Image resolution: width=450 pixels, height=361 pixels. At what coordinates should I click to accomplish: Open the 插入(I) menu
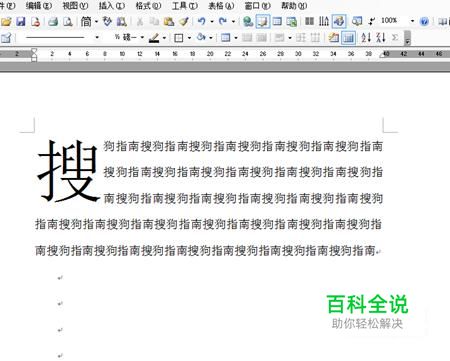tap(112, 6)
